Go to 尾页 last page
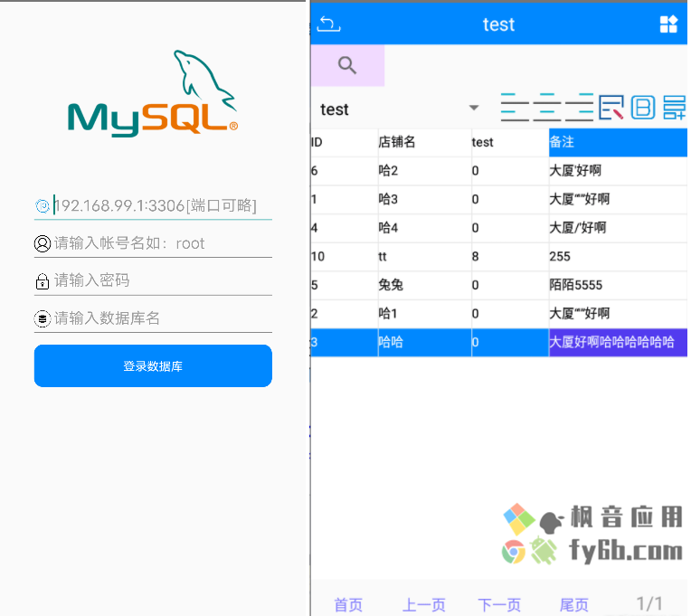 (574, 604)
